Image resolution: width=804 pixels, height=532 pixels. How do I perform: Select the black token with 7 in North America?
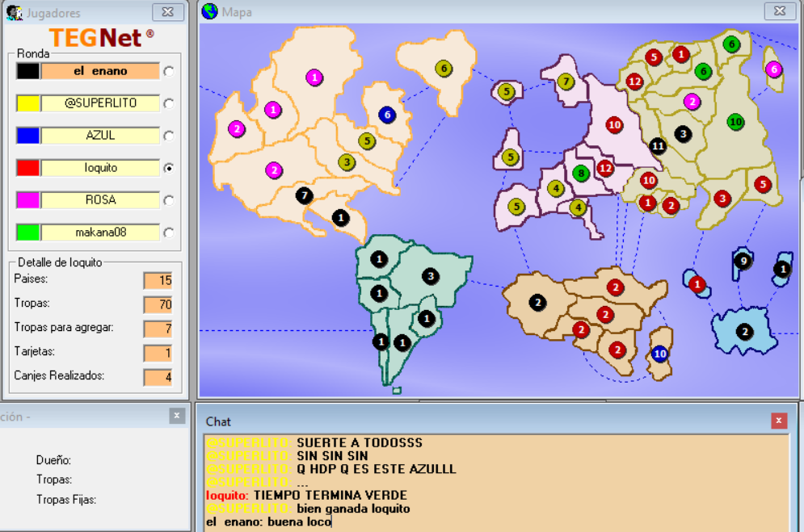click(304, 195)
